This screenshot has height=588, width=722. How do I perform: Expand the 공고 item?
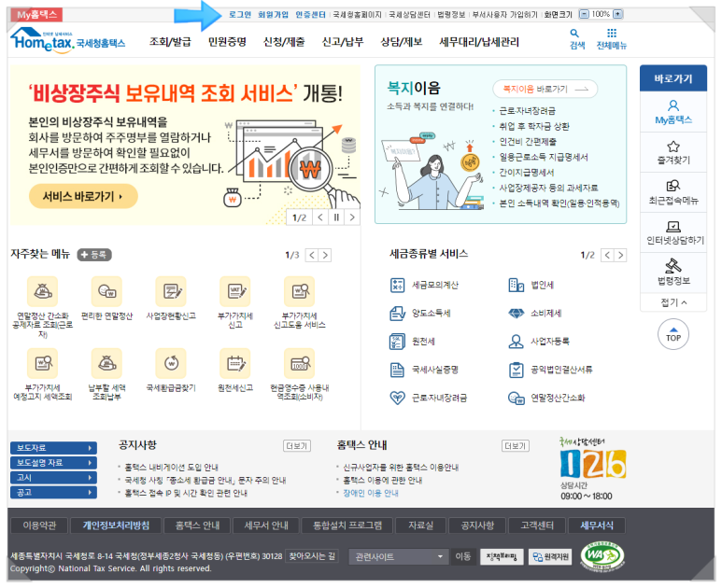pos(53,493)
